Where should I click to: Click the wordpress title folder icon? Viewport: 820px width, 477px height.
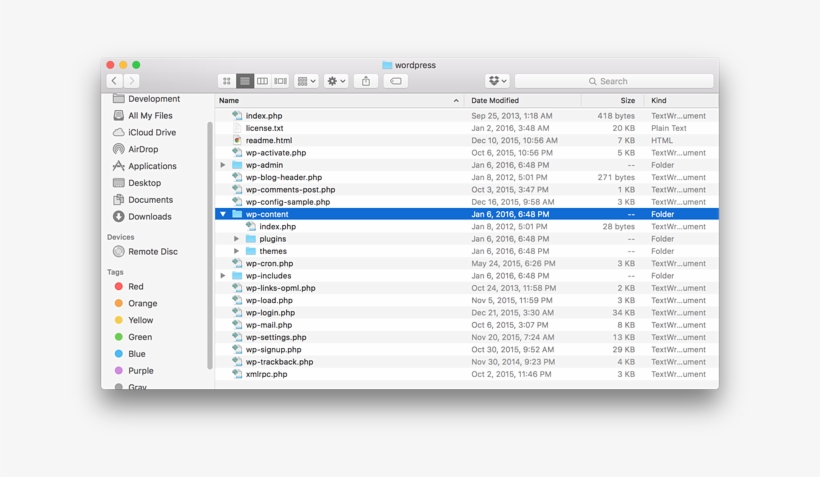click(x=387, y=65)
